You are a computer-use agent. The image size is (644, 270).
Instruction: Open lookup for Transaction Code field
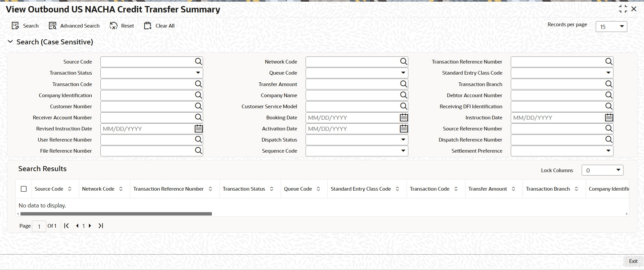coord(198,84)
